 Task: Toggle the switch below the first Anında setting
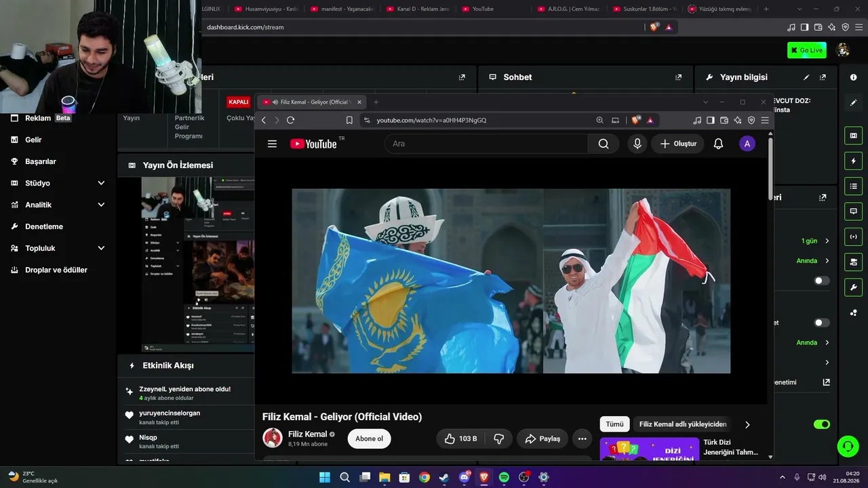coord(822,281)
